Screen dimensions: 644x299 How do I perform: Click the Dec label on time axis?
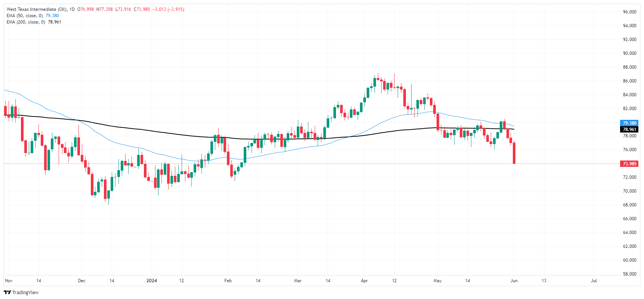coord(82,281)
